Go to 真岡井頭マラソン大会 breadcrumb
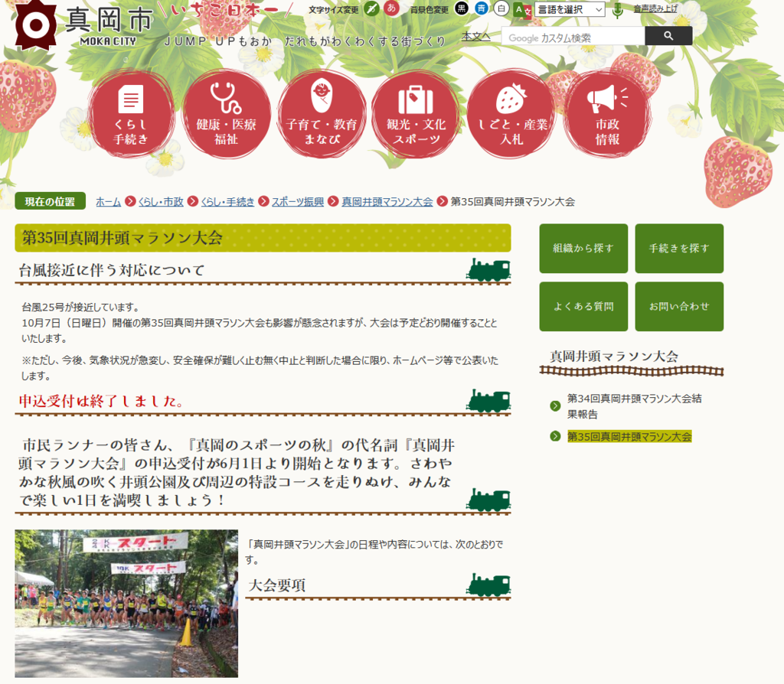The height and width of the screenshot is (684, 784). (387, 202)
